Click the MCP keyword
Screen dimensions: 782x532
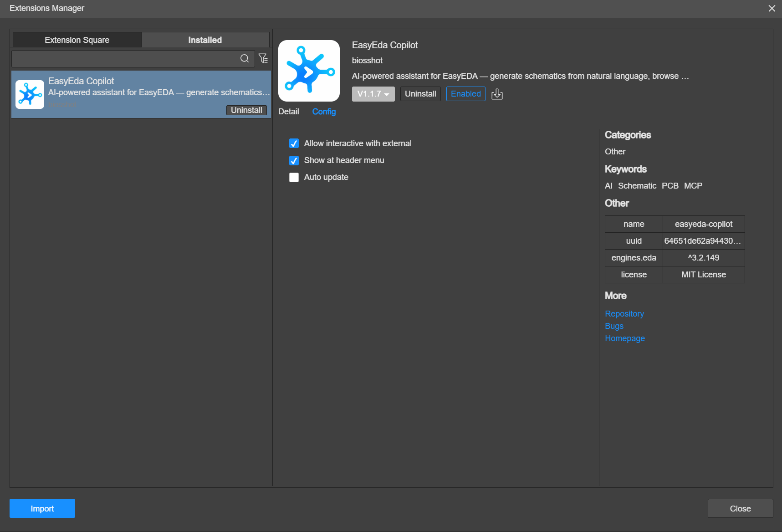693,186
